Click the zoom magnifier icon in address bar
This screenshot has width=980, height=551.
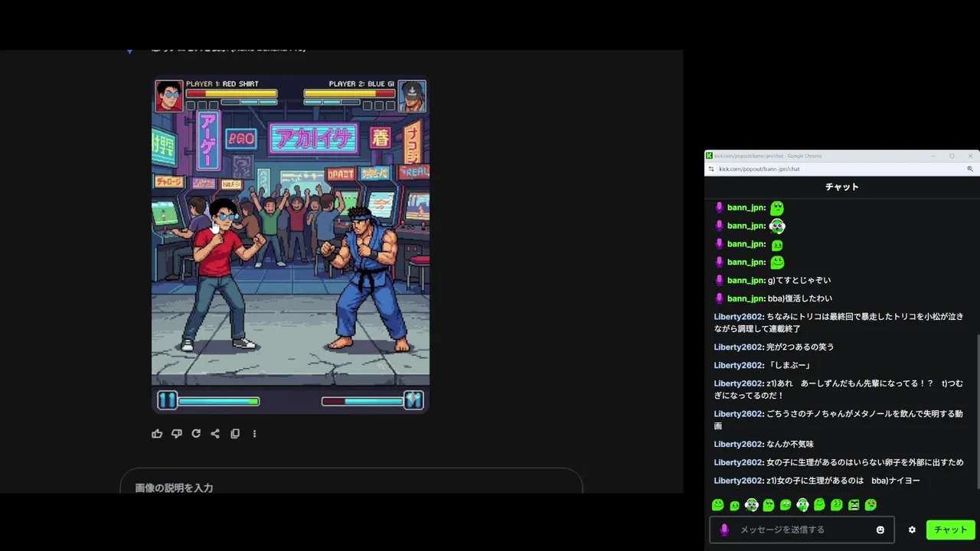tap(970, 169)
